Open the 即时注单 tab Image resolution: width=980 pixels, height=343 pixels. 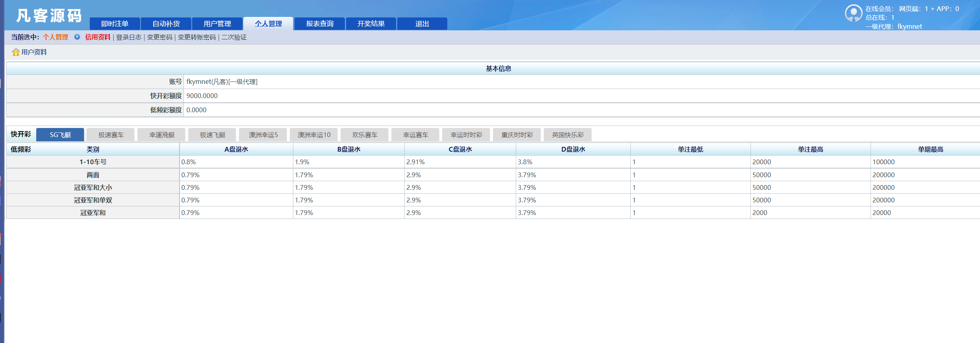[115, 24]
